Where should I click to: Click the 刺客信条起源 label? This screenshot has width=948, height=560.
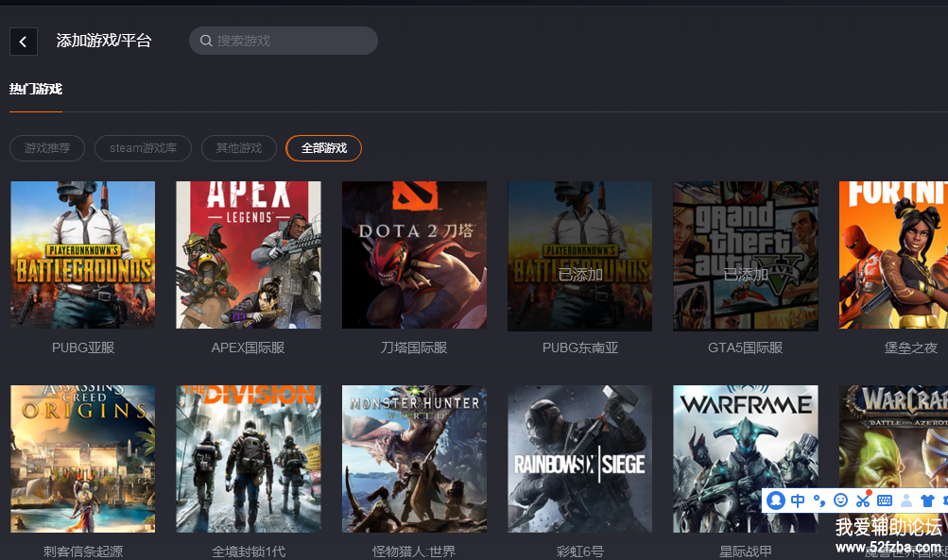83,552
